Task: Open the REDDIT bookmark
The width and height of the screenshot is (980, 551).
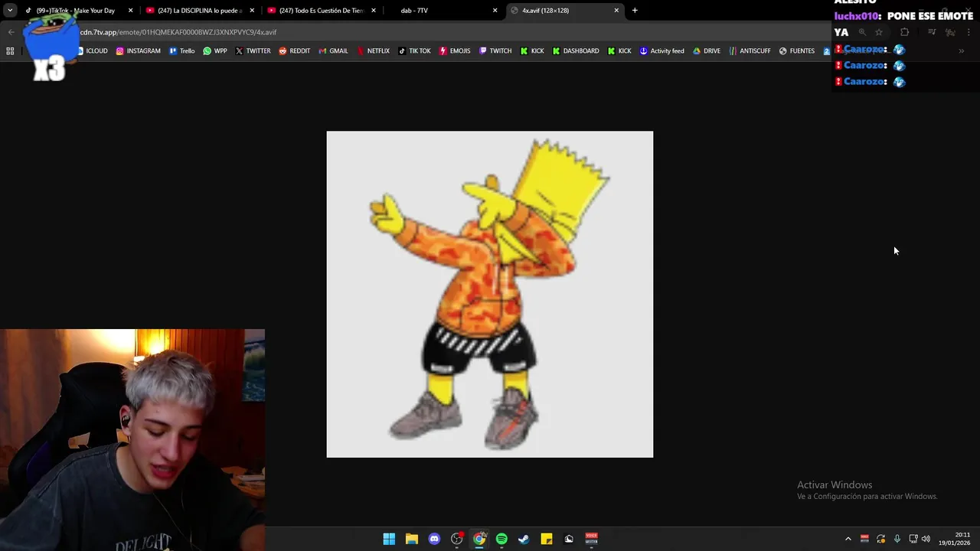Action: [x=295, y=51]
